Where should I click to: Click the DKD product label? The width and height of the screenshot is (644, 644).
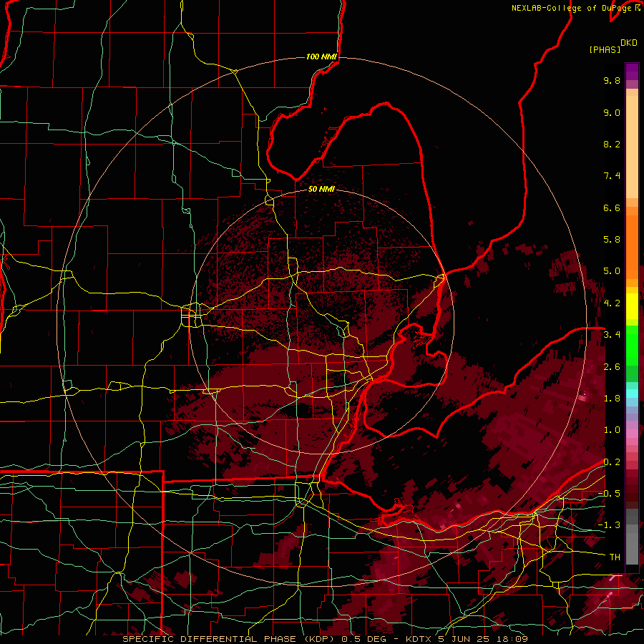(x=629, y=43)
